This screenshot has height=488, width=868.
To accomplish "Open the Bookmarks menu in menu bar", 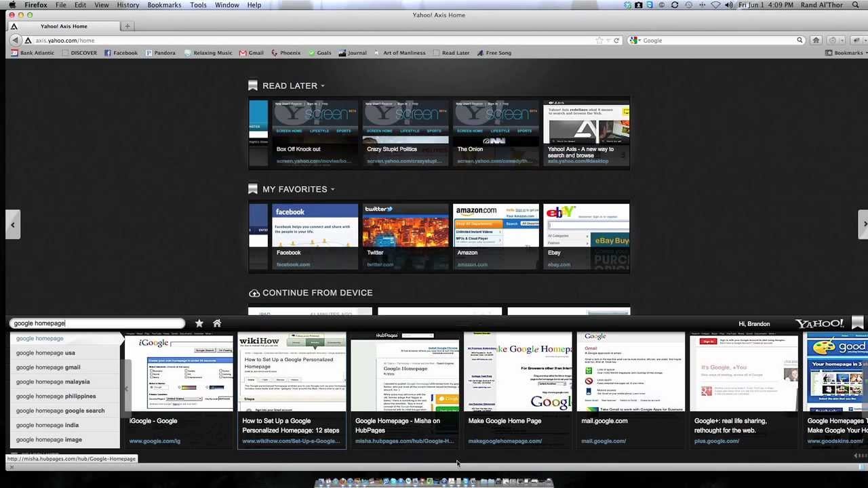I will [164, 5].
